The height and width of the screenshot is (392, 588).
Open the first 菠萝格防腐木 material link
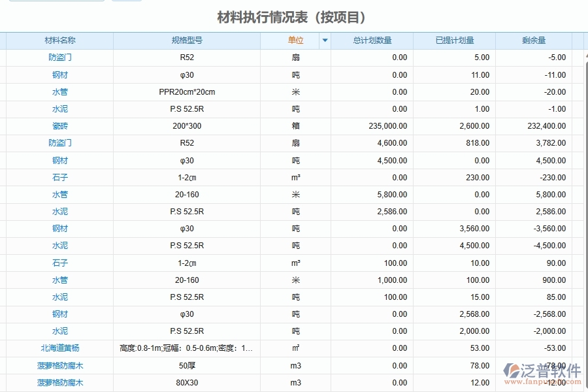[x=60, y=365]
